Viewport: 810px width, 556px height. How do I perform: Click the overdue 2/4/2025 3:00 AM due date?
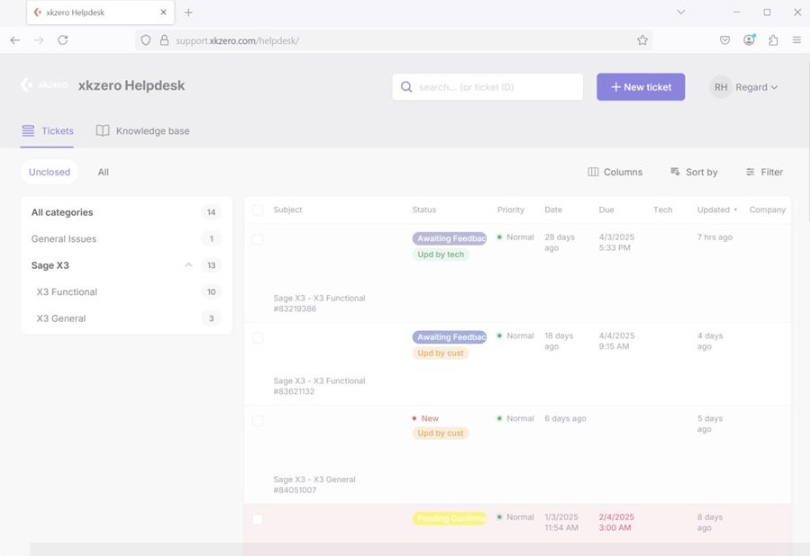click(616, 522)
